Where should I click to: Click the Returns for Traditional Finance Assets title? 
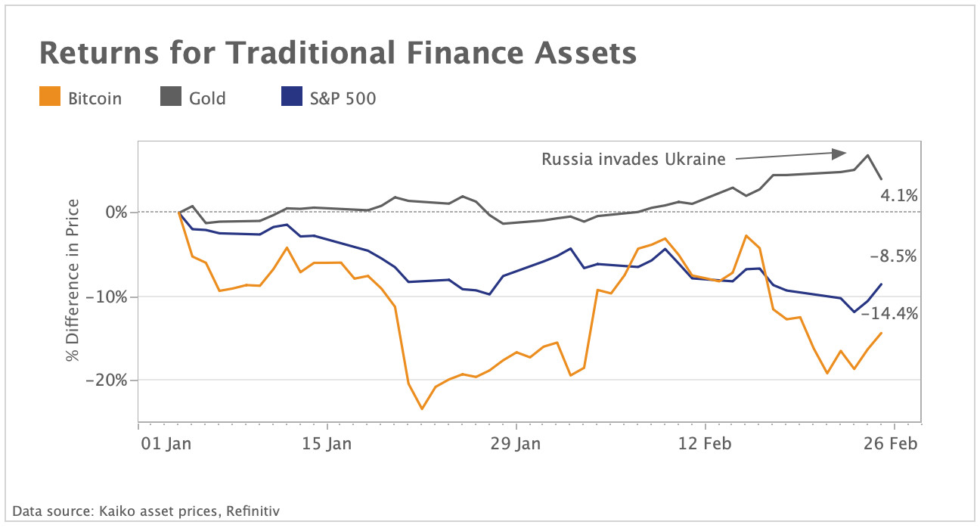pos(337,54)
